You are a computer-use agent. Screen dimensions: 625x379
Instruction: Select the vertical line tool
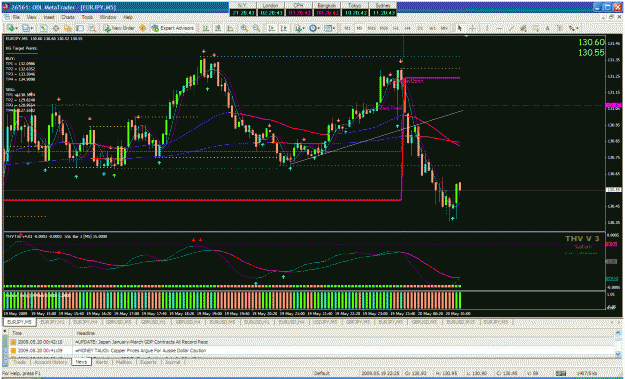[x=487, y=28]
